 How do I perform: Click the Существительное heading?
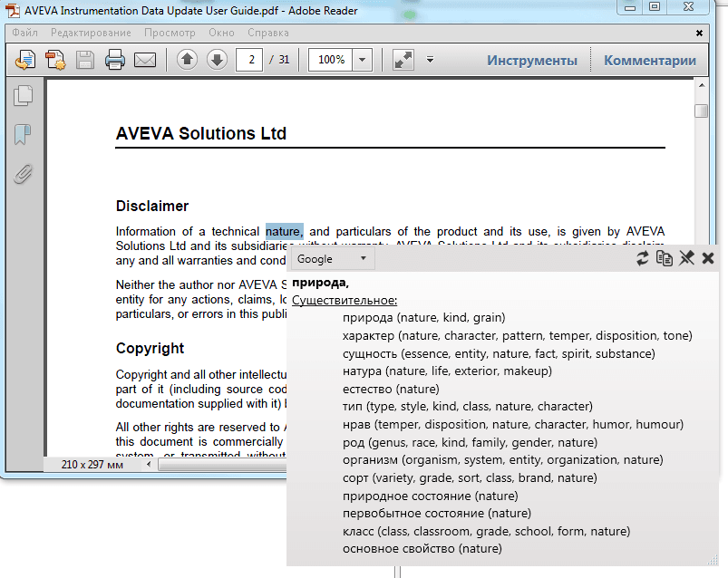pyautogui.click(x=345, y=300)
